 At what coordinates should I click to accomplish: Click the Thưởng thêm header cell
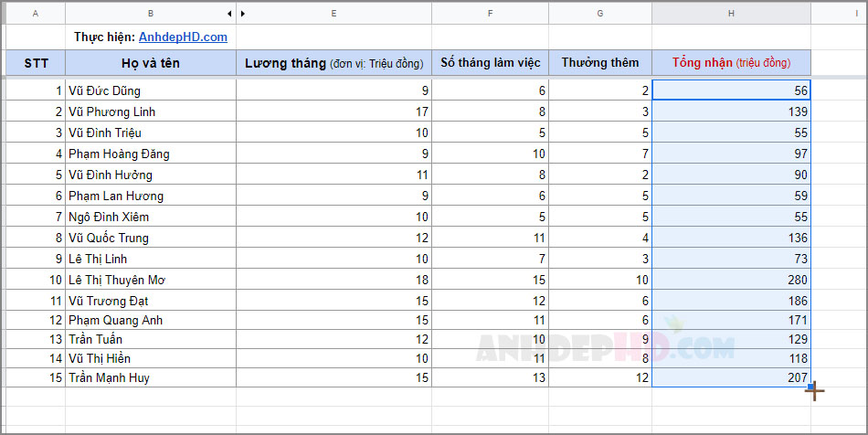(x=600, y=62)
